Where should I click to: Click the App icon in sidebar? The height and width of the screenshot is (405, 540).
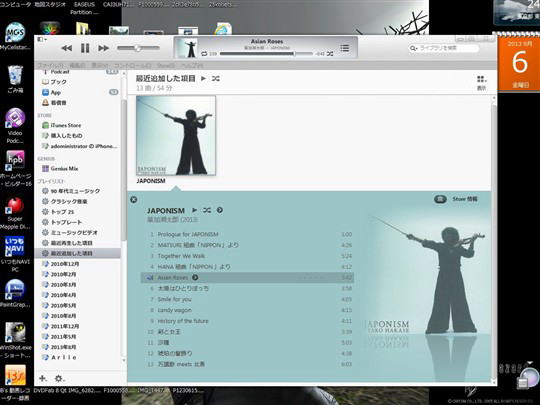point(45,92)
